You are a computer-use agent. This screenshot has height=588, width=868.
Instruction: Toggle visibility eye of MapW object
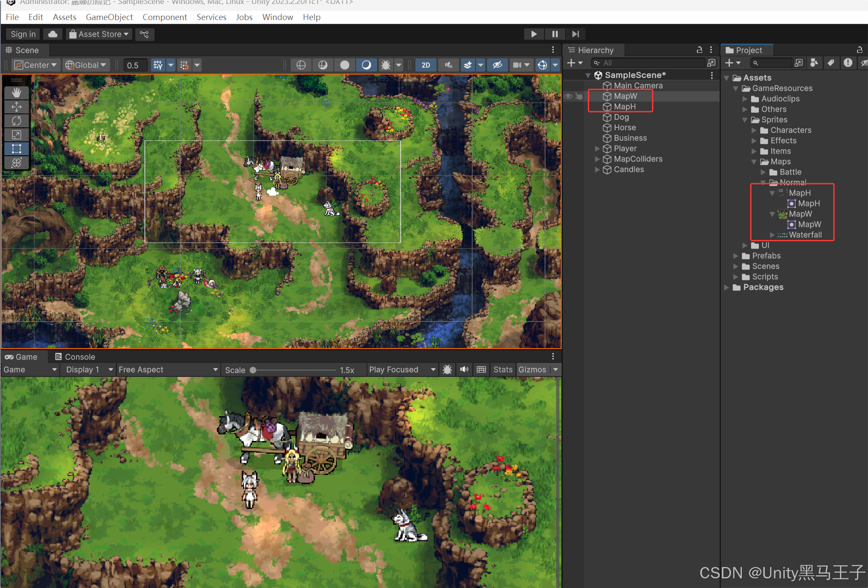click(x=568, y=96)
